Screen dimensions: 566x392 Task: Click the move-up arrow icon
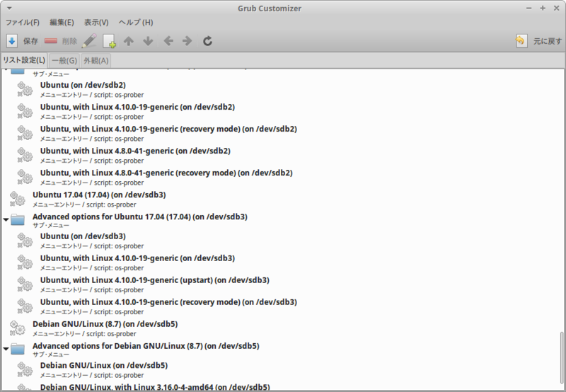click(129, 41)
